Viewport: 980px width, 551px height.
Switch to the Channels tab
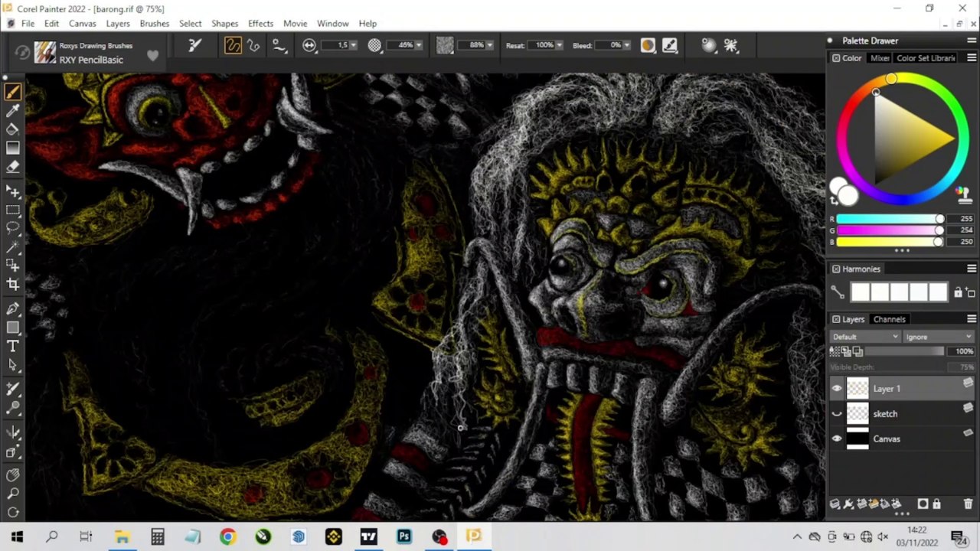pos(889,319)
